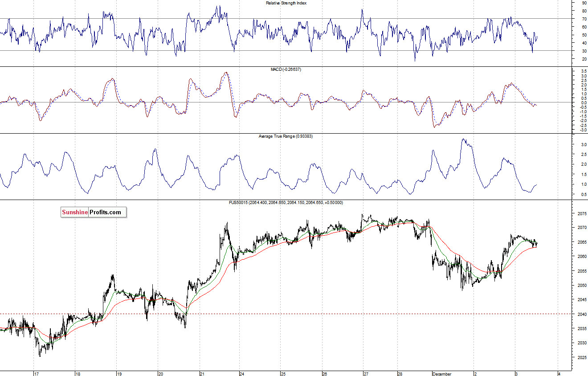The height and width of the screenshot is (376, 588).
Task: Click the date label 21 on time axis
Action: tap(202, 374)
